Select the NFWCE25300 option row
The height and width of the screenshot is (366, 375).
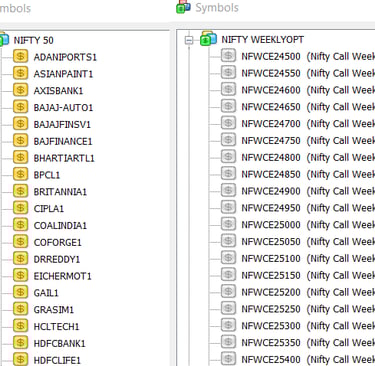(x=298, y=326)
